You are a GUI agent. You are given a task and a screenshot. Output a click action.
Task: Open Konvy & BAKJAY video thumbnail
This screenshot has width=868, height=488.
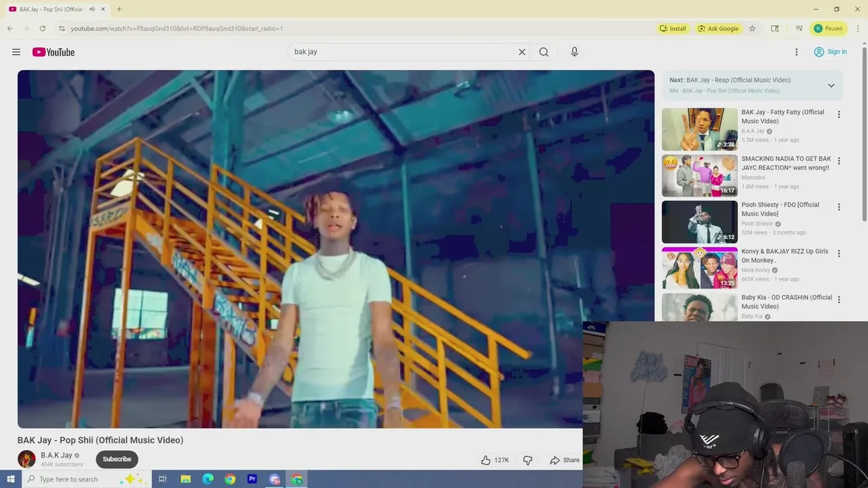coord(699,268)
